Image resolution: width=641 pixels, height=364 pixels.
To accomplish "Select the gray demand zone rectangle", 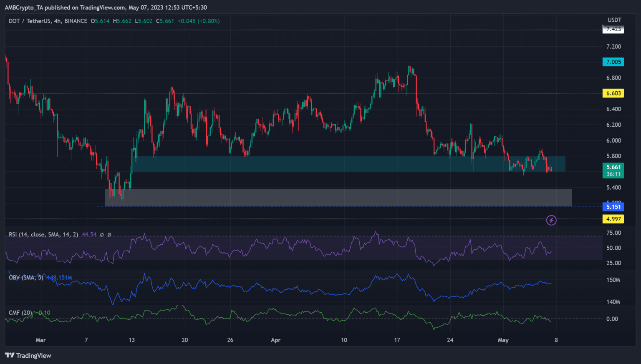I will click(338, 197).
